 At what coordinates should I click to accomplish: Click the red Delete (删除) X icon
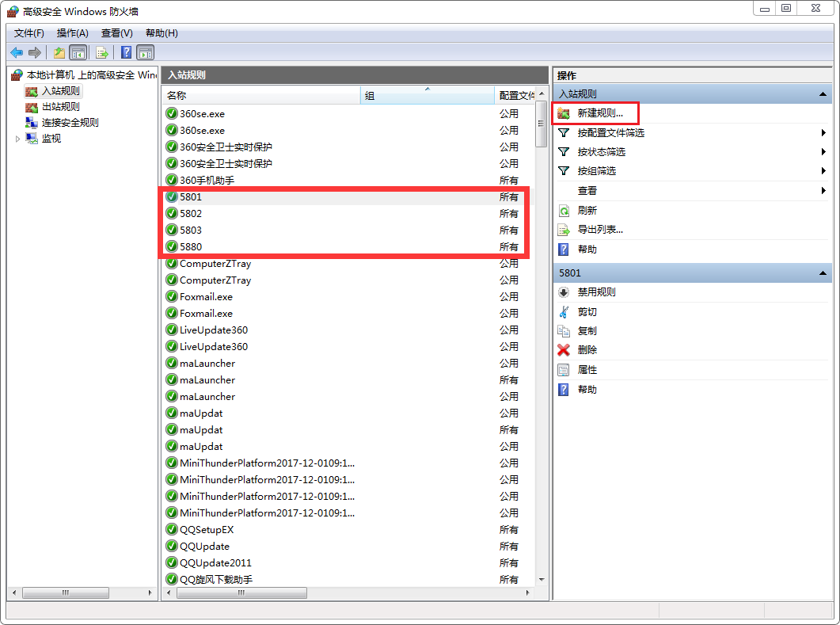(x=564, y=350)
